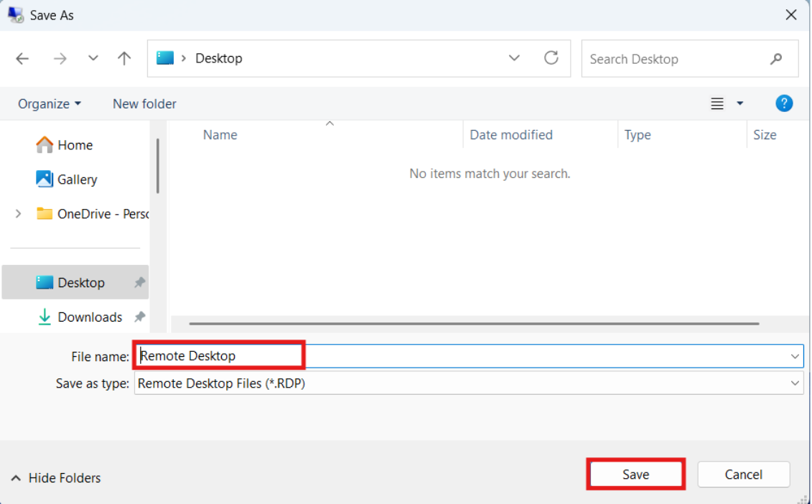Expand the OneDrive tree node
Image resolution: width=812 pixels, height=504 pixels.
tap(19, 214)
